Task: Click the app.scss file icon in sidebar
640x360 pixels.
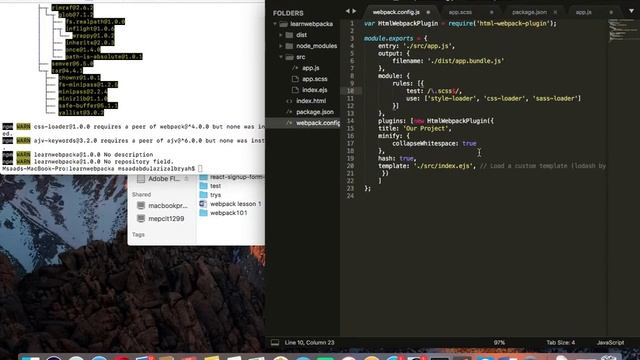Action: tap(295, 79)
